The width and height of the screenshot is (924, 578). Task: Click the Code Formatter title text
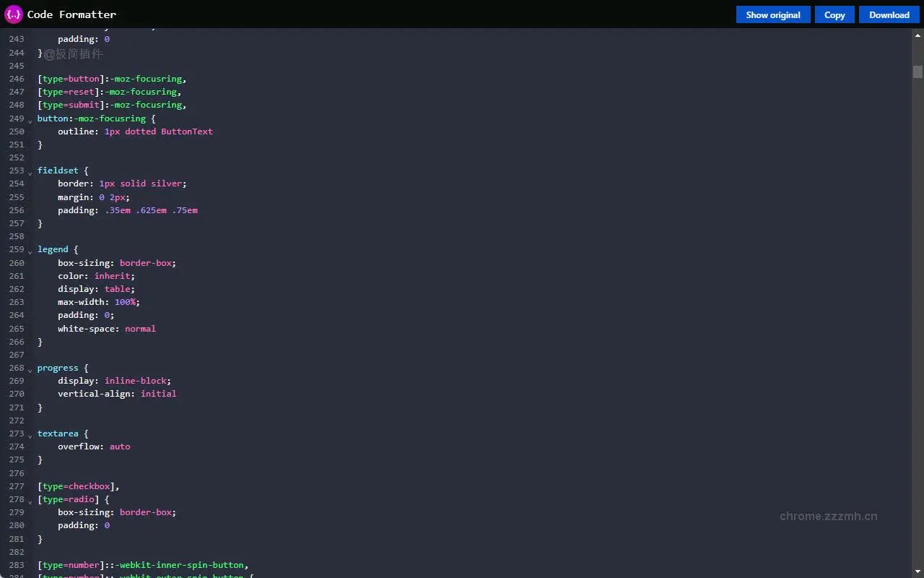point(70,14)
